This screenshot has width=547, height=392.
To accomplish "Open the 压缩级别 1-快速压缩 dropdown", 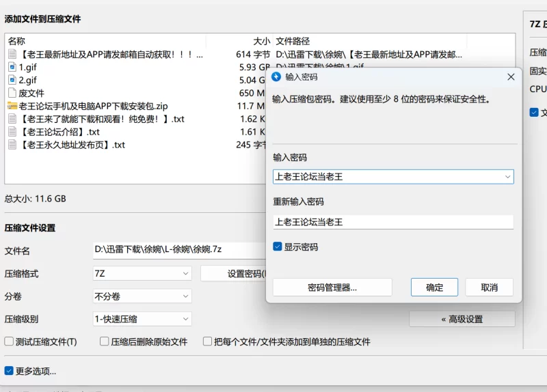I will [x=142, y=319].
